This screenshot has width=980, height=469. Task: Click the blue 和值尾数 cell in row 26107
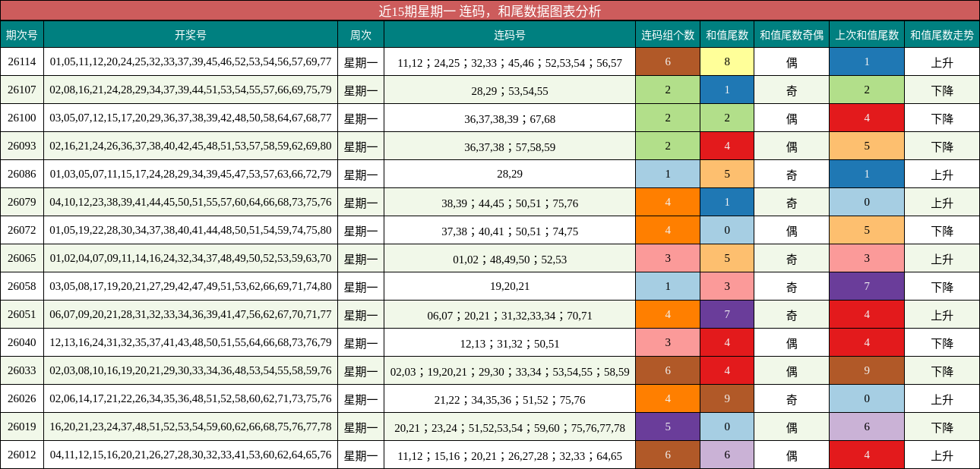click(x=727, y=90)
